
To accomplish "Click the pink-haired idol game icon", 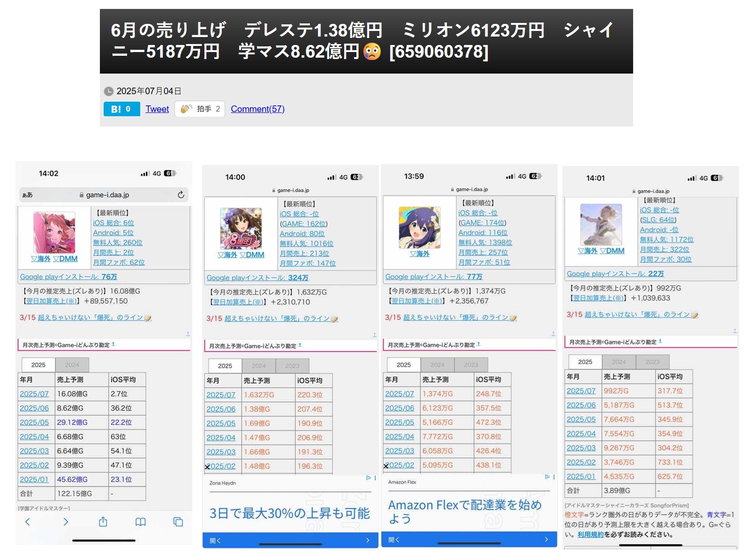I will coord(54,233).
